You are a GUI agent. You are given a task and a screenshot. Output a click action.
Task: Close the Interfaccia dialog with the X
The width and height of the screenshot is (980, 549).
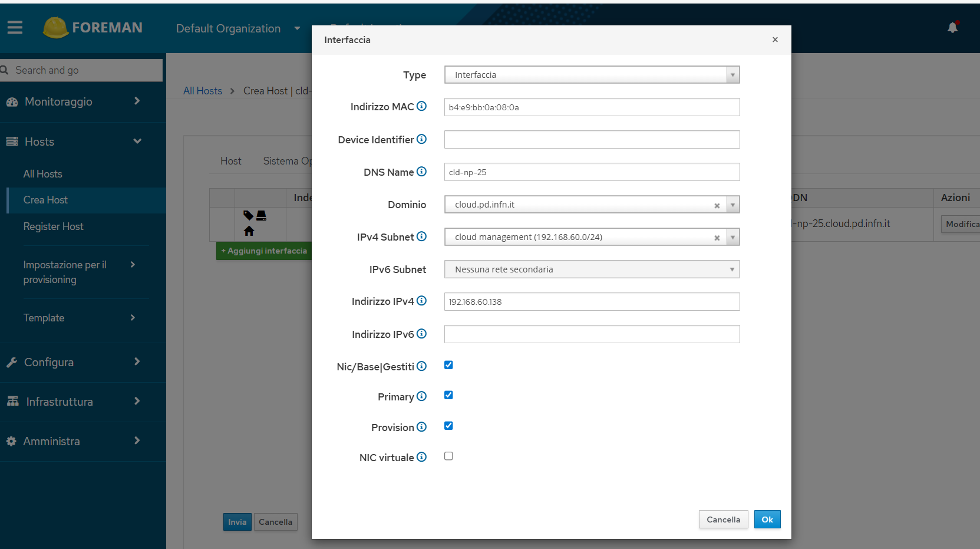pos(775,40)
